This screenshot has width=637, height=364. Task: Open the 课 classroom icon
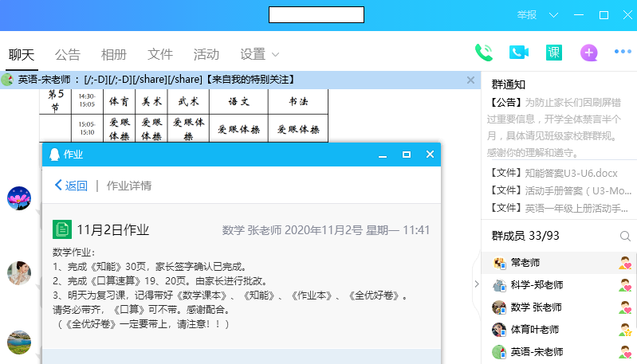(x=554, y=53)
